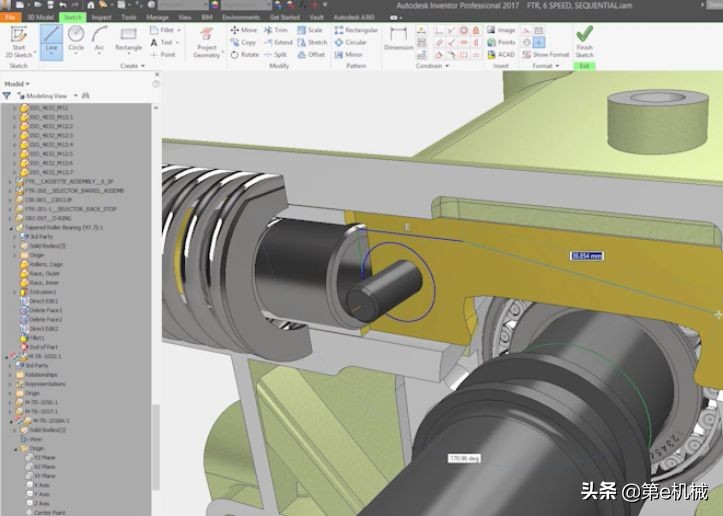Click the binoculars find icon in browser
Screen dimensions: 723x516
point(85,96)
